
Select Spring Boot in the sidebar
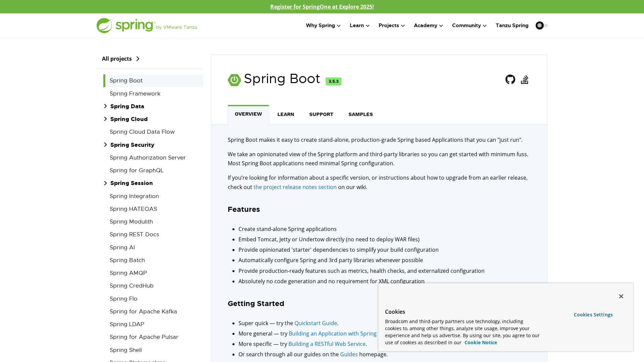(x=153, y=80)
